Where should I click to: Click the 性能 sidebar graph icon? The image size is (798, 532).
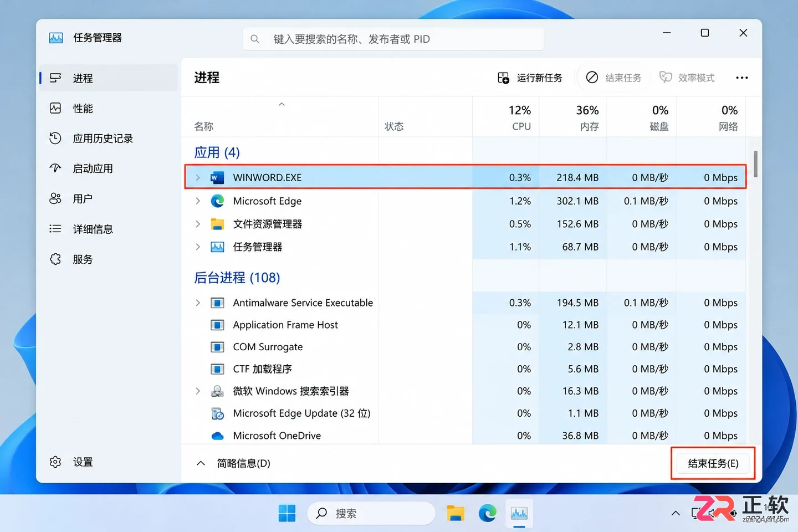(55, 108)
